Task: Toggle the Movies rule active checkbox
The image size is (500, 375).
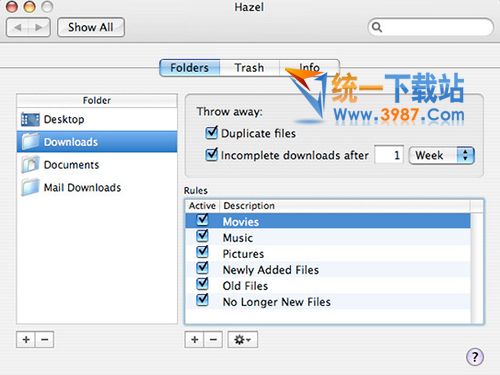Action: click(x=202, y=220)
